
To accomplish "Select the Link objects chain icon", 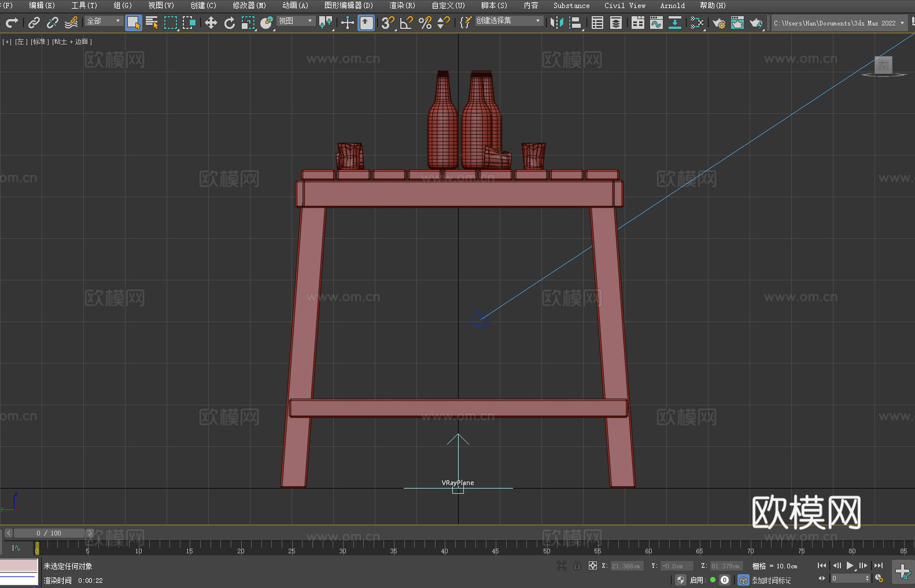I will pyautogui.click(x=34, y=23).
